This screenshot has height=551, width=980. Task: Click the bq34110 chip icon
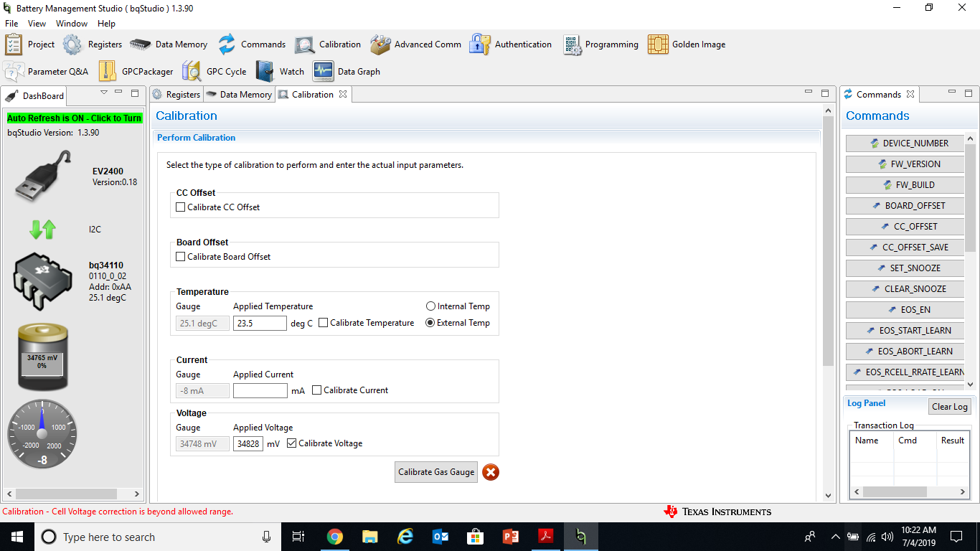42,281
